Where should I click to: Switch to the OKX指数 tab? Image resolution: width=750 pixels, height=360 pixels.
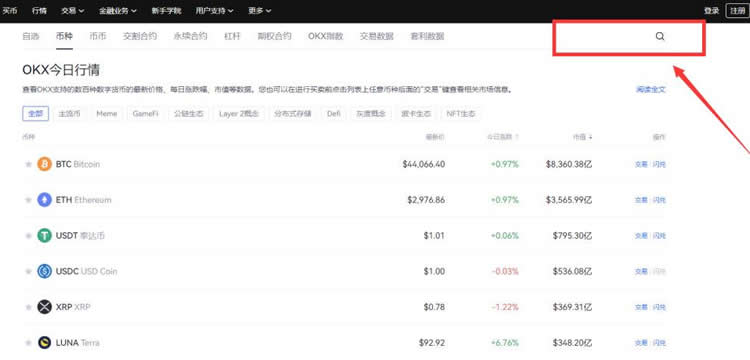point(326,36)
